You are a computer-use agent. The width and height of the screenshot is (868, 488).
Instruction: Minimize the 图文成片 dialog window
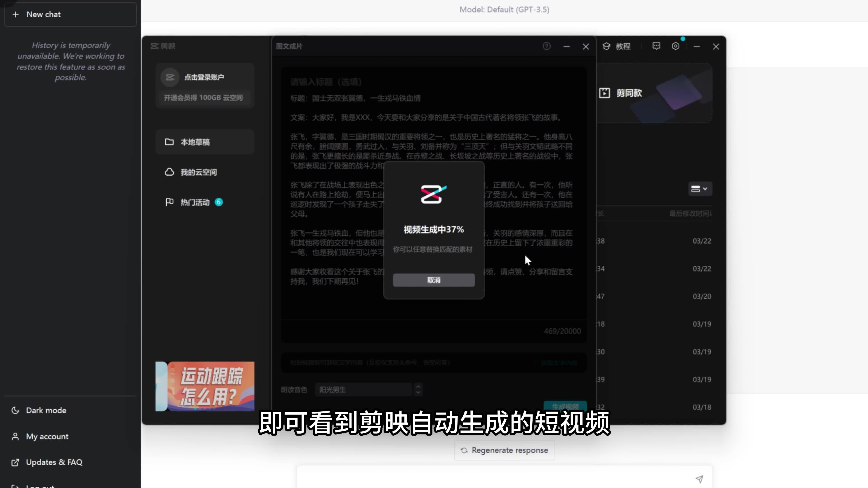click(566, 47)
